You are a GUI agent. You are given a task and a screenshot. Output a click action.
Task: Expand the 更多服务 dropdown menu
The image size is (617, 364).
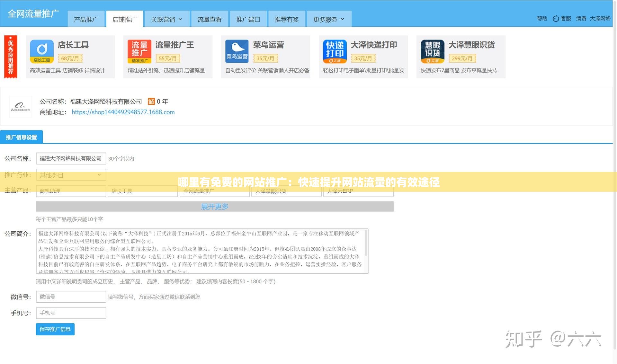(x=329, y=19)
